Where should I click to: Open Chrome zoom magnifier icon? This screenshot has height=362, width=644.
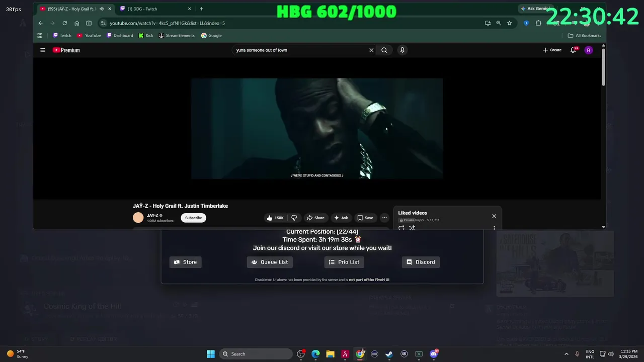click(499, 23)
